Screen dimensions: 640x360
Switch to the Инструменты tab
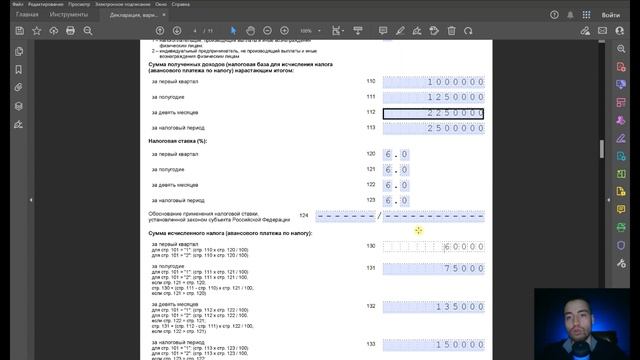pyautogui.click(x=69, y=15)
